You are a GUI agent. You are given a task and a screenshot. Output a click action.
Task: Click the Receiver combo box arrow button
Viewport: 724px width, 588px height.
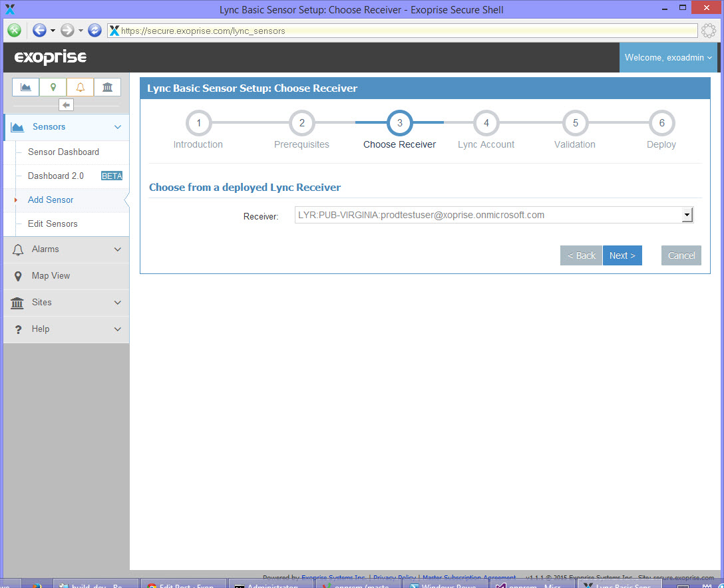click(687, 215)
